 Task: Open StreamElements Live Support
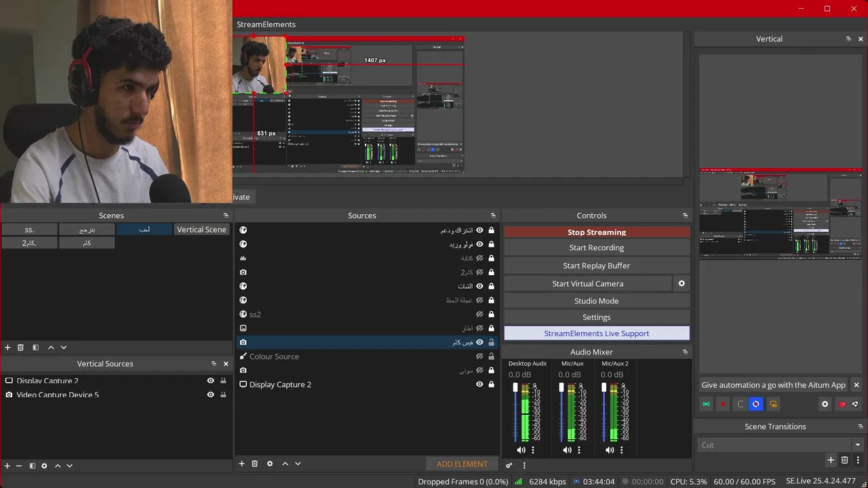[597, 333]
